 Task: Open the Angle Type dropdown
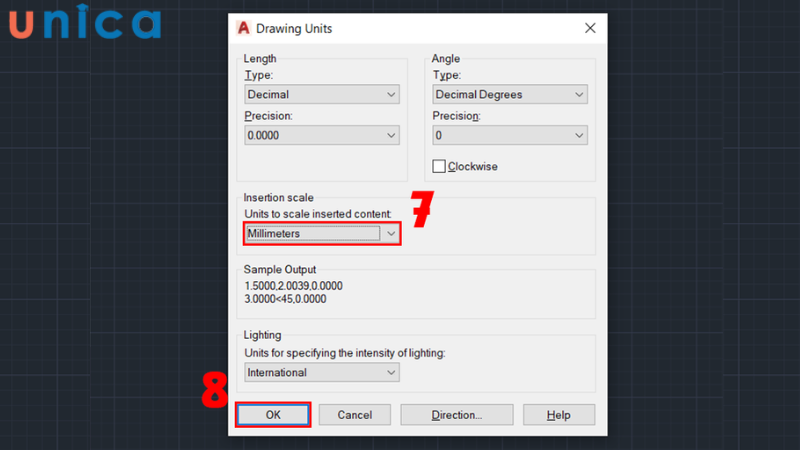[510, 94]
